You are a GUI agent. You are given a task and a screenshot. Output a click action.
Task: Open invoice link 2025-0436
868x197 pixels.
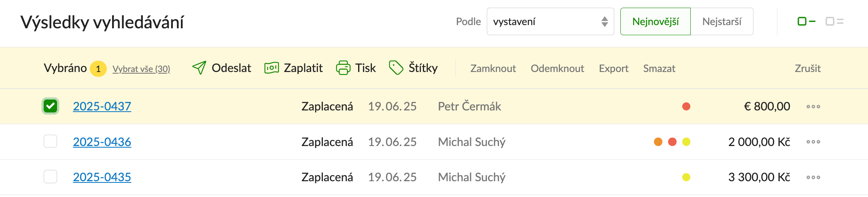(102, 142)
